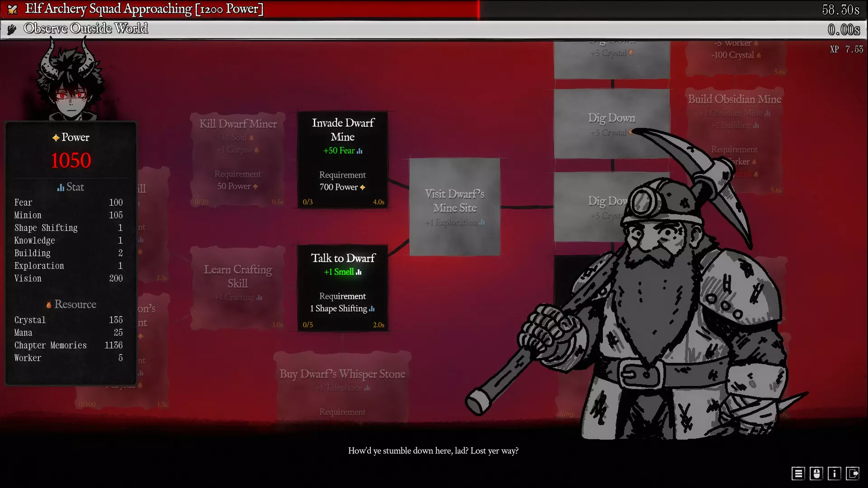Click the crossed swords icon beside Elf Archery Squad
The image size is (868, 488).
pos(12,9)
